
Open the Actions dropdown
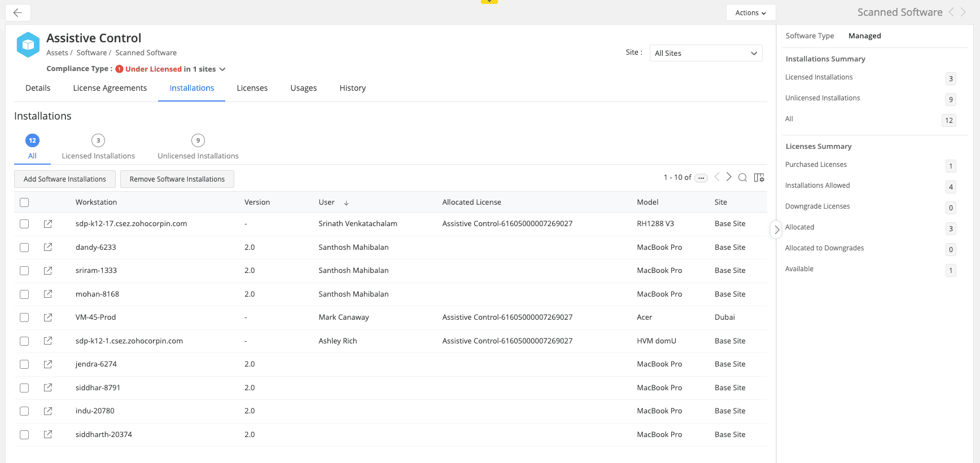coord(750,12)
